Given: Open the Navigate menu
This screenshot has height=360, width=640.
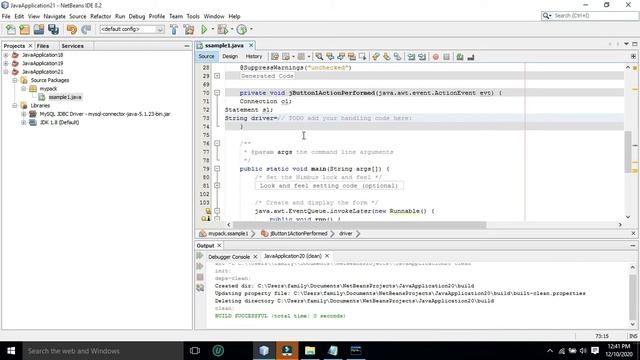Looking at the screenshot, I should [54, 16].
